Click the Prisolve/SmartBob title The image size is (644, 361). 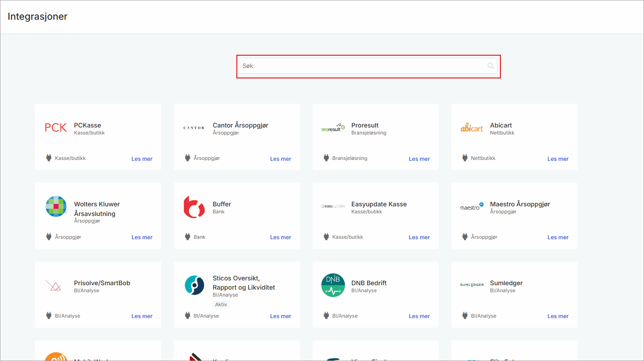(102, 283)
